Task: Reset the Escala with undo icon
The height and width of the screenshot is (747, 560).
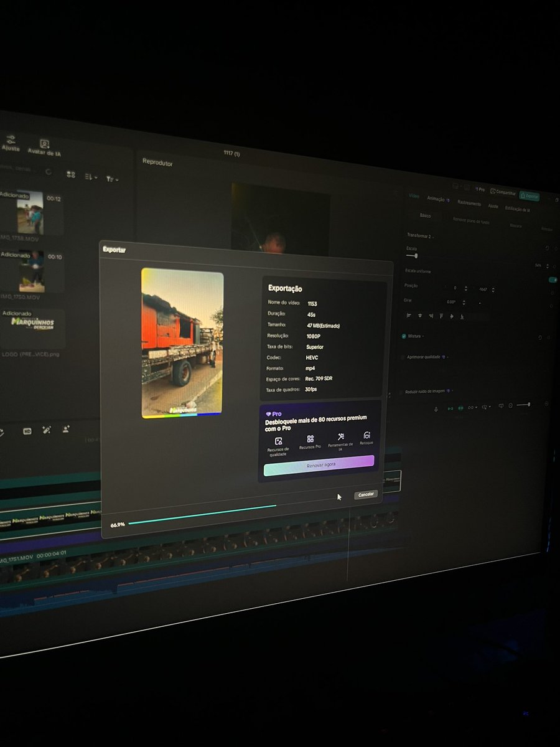Action: click(546, 248)
